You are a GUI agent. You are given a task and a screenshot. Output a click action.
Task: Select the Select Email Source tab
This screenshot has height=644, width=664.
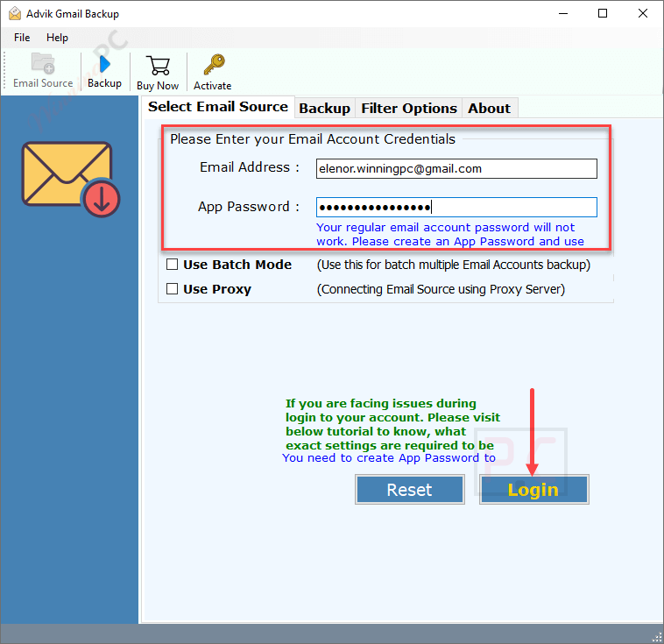coord(218,107)
